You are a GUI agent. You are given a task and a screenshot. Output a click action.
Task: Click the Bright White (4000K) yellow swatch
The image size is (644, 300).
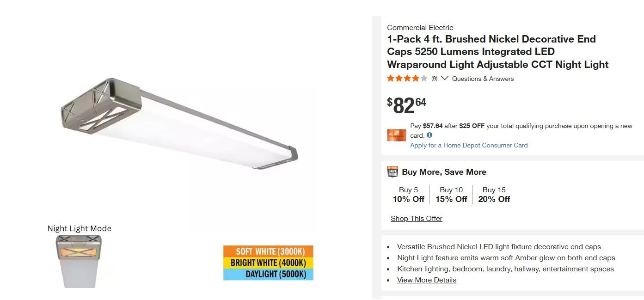point(268,263)
